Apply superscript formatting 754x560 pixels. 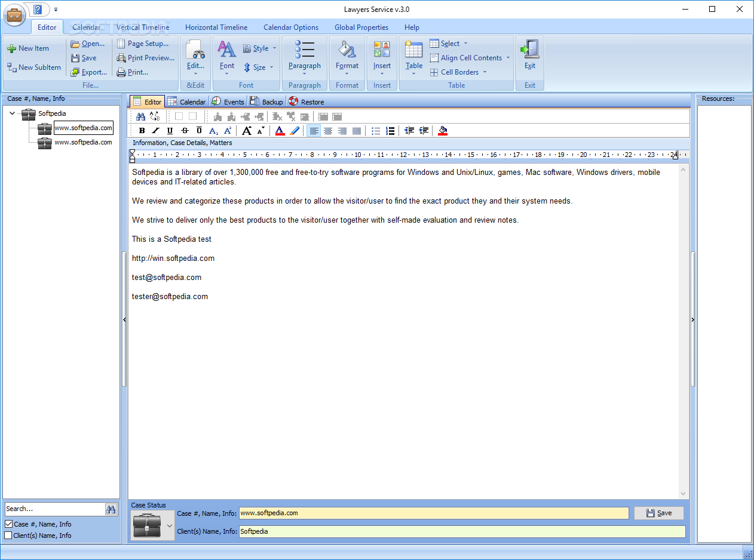228,131
